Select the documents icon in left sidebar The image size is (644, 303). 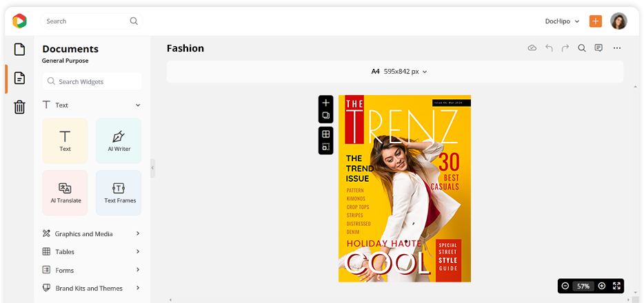coord(20,78)
